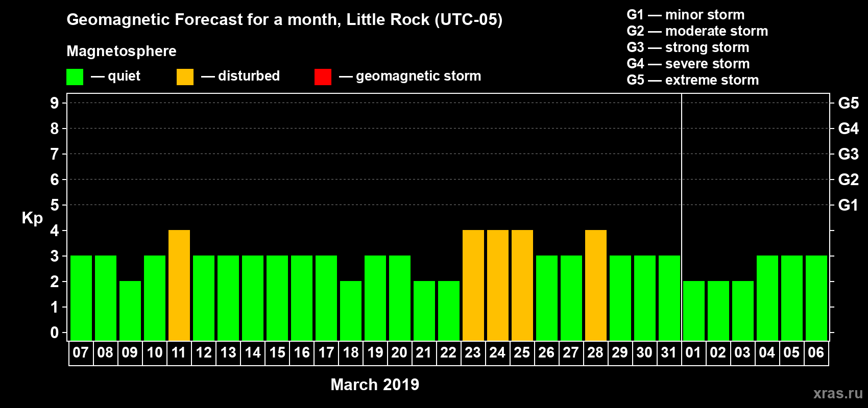Click the March 2019 month label
This screenshot has height=408, width=868.
[375, 385]
